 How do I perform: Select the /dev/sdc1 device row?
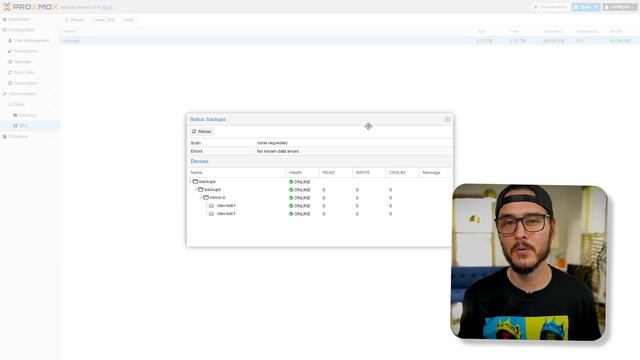point(320,214)
